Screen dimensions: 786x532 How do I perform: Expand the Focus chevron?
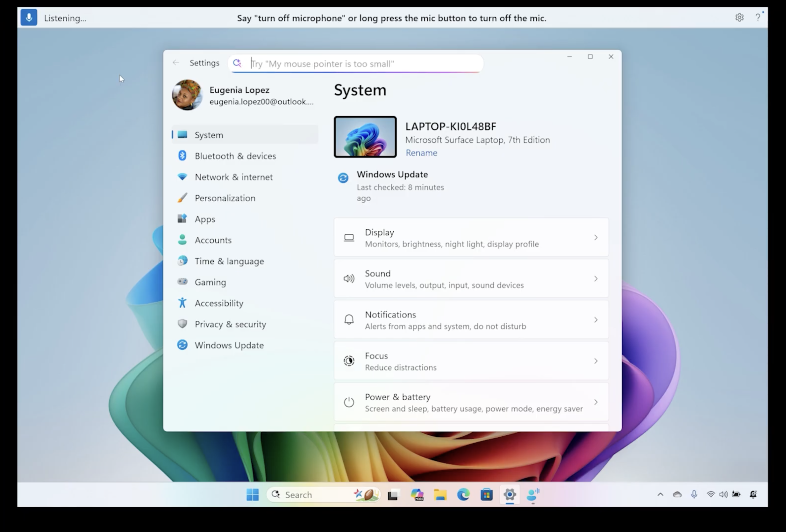[x=596, y=361]
